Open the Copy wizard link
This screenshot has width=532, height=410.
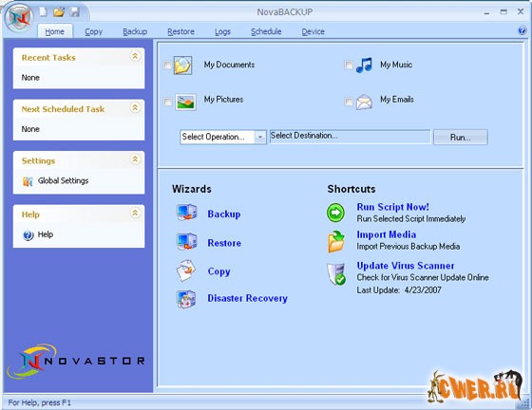pos(218,271)
